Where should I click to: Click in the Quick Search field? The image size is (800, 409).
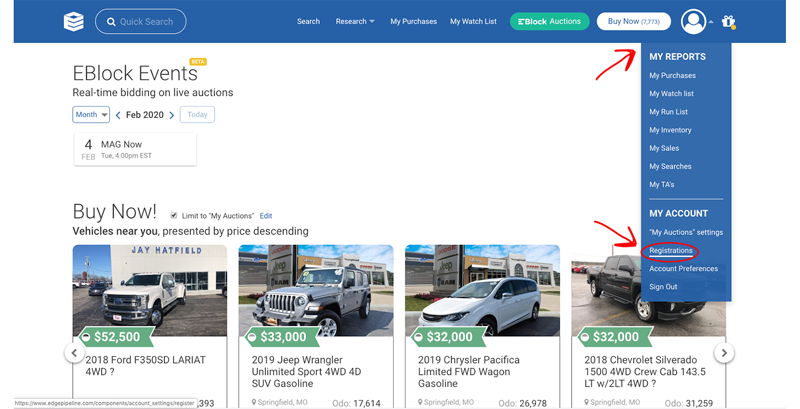point(141,21)
